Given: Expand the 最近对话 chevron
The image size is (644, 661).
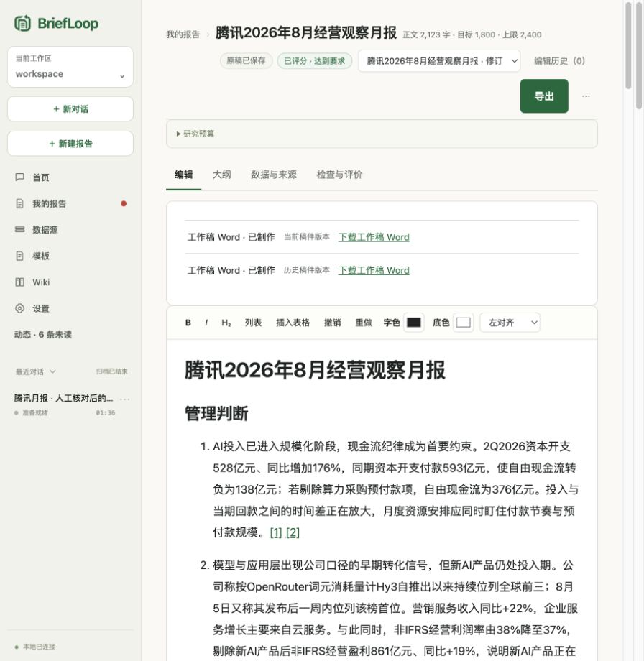Looking at the screenshot, I should click(x=52, y=371).
